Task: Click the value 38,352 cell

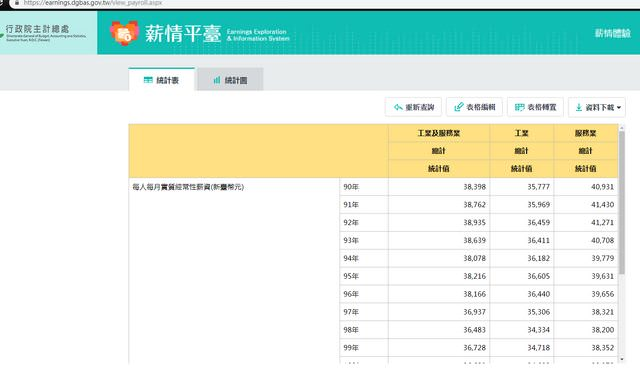Action: point(586,348)
